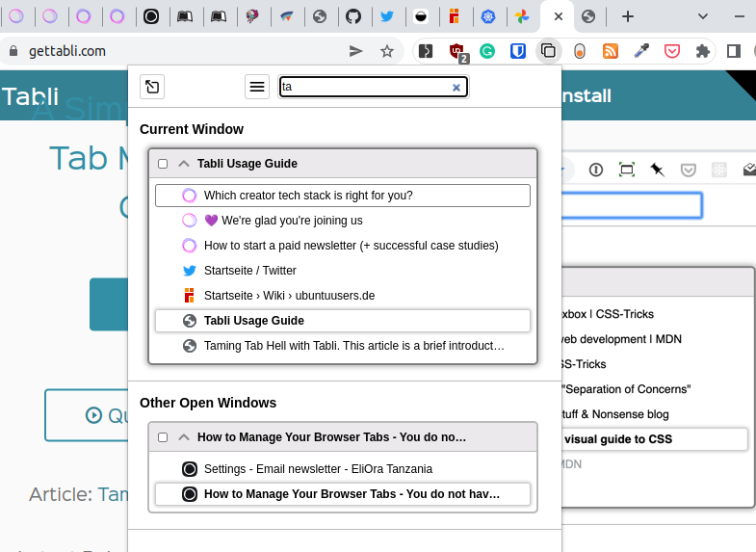Click the Tabli search input field

tap(366, 87)
